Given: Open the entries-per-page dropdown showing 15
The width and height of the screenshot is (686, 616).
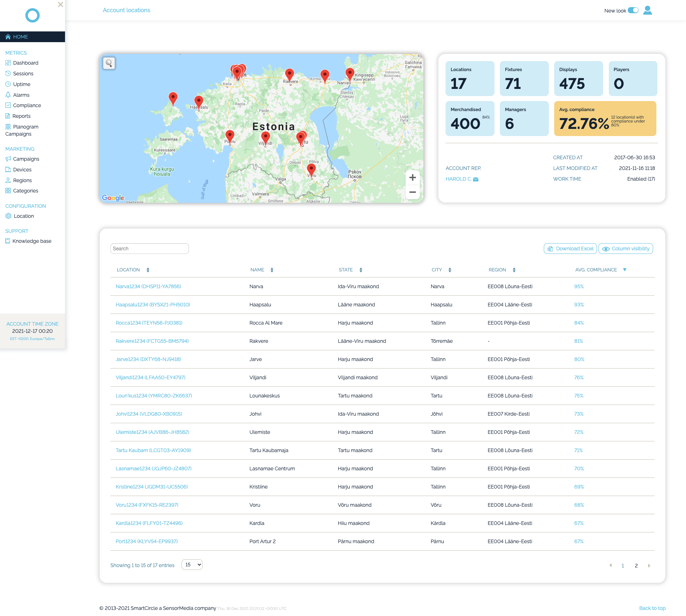Looking at the screenshot, I should [192, 565].
